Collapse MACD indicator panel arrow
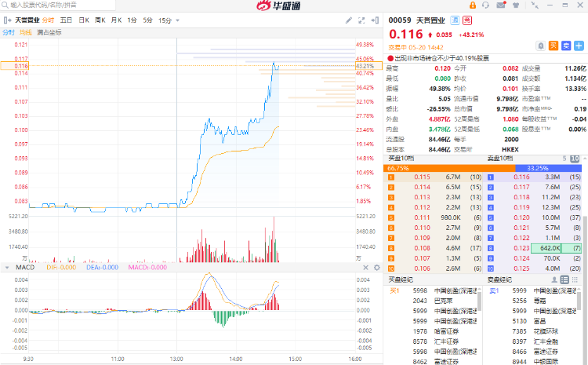The width and height of the screenshot is (588, 365). coord(7,268)
